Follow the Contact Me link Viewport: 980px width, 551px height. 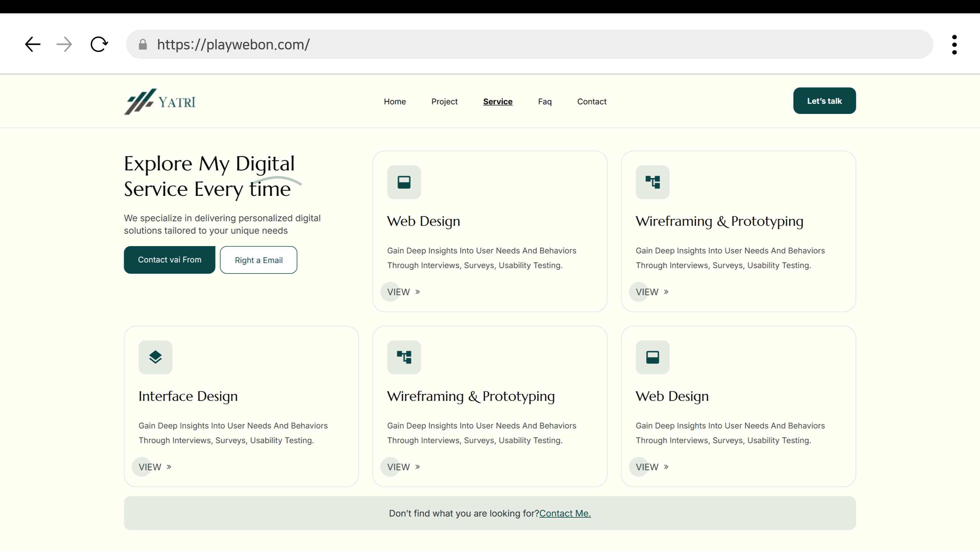565,513
